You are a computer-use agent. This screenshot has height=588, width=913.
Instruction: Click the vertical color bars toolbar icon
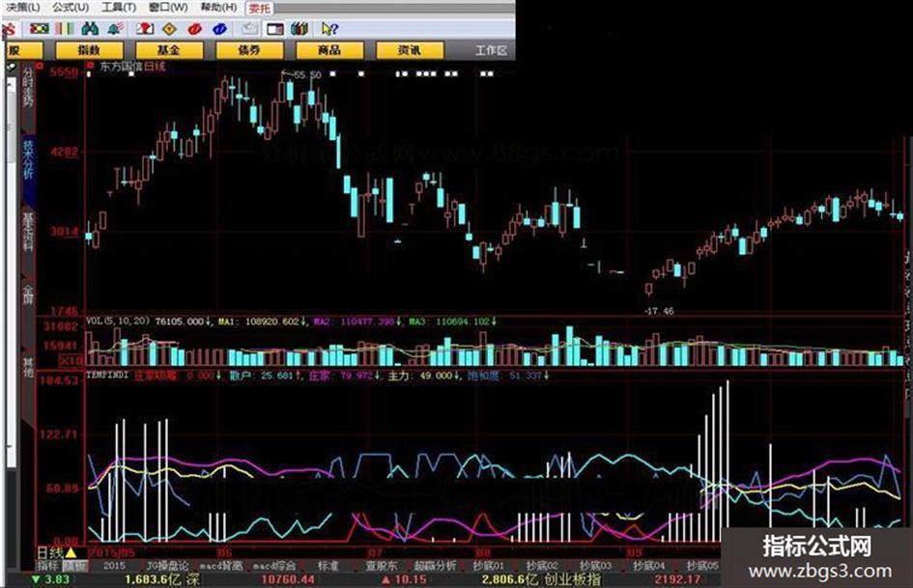pos(65,29)
